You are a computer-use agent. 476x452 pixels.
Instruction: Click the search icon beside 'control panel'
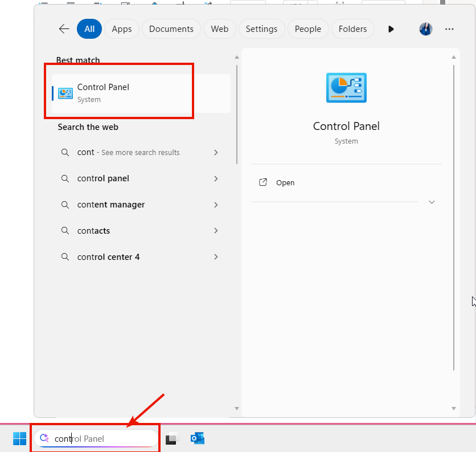click(x=65, y=178)
